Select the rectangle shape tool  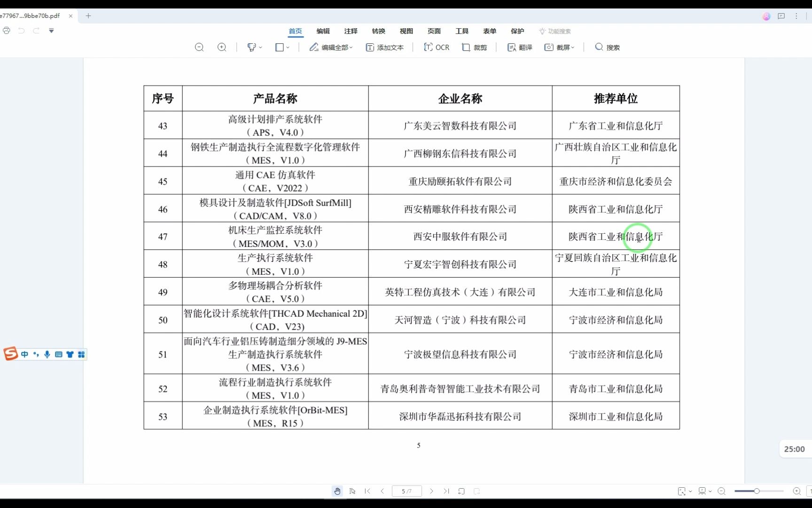pos(279,47)
